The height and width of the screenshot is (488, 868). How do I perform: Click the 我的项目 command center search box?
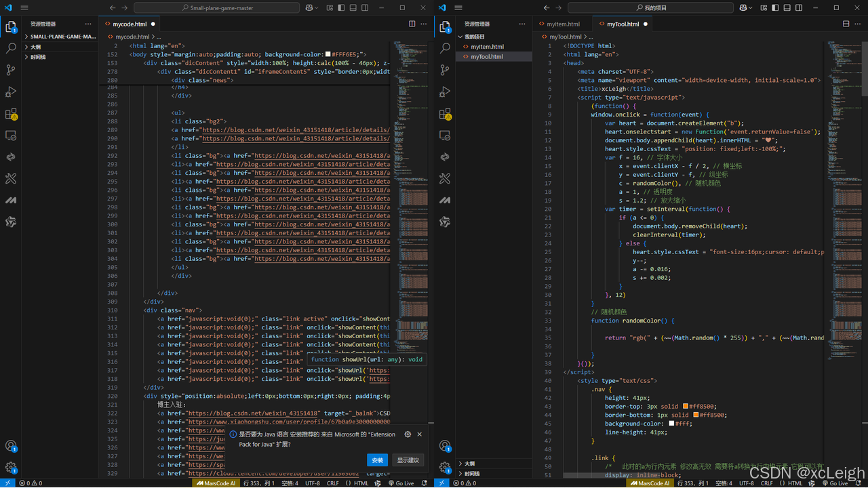coord(650,7)
